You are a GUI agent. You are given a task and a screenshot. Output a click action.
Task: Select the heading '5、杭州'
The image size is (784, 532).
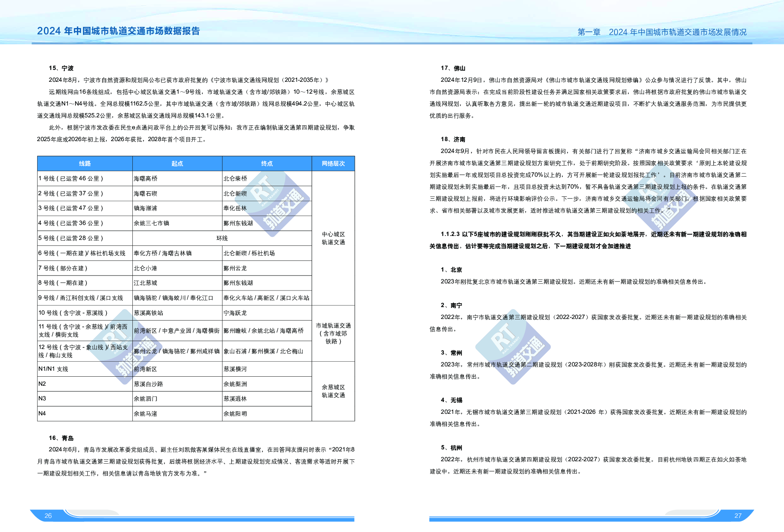pyautogui.click(x=451, y=448)
